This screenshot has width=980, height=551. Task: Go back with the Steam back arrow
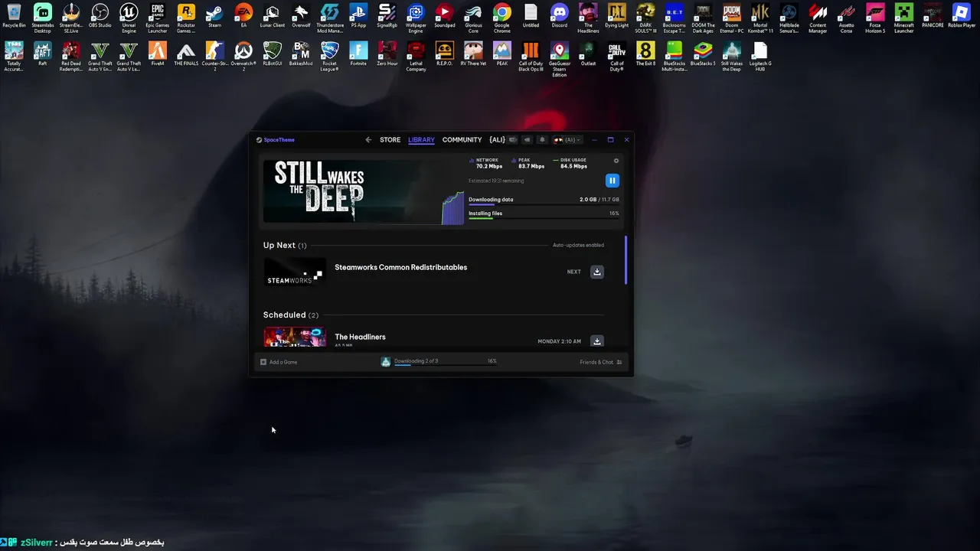tap(368, 140)
